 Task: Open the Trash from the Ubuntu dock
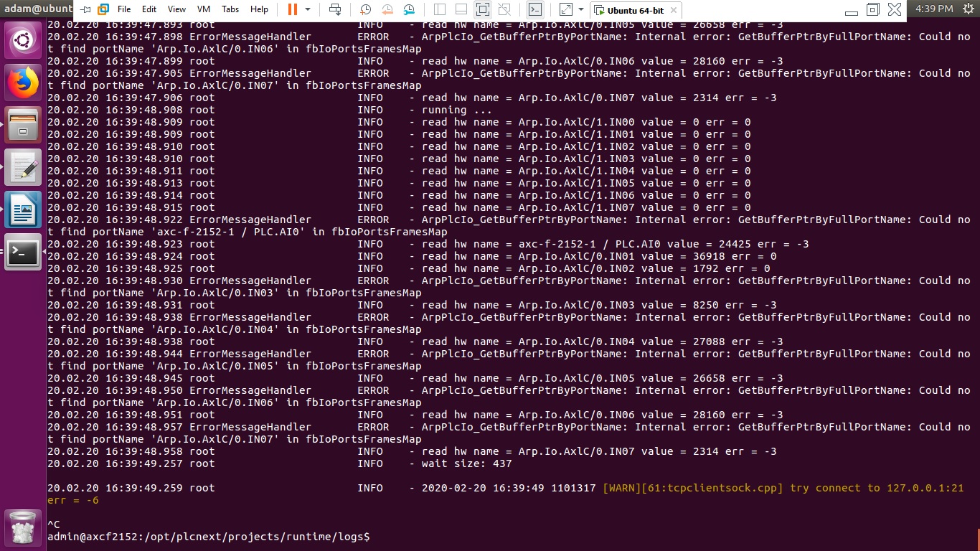24,527
